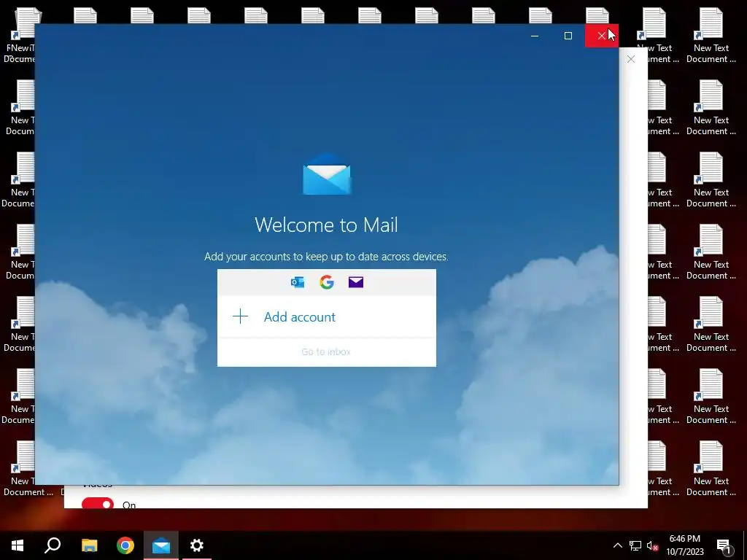The width and height of the screenshot is (747, 560).
Task: Click the Google icon in account card
Action: pos(327,282)
